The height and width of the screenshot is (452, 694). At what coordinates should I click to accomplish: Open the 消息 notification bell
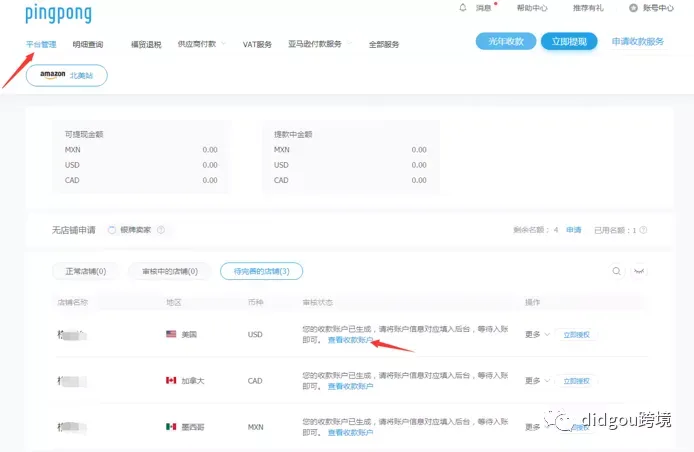pyautogui.click(x=463, y=8)
